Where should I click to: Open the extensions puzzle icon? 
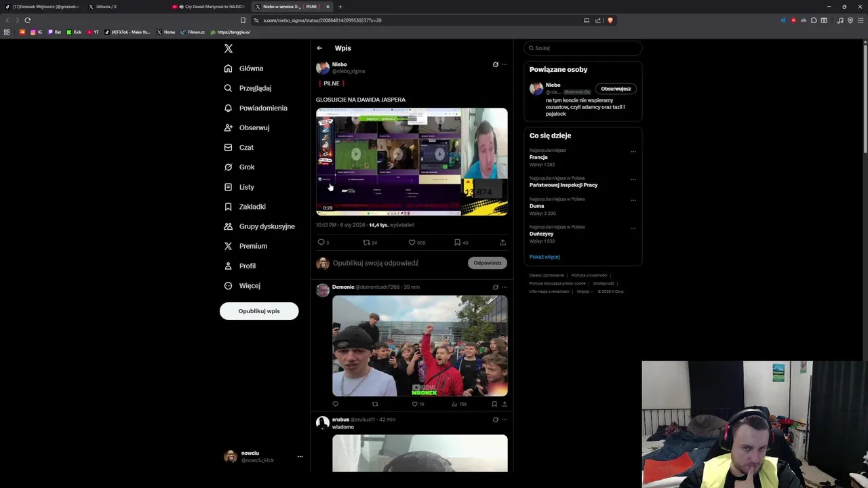pyautogui.click(x=814, y=20)
